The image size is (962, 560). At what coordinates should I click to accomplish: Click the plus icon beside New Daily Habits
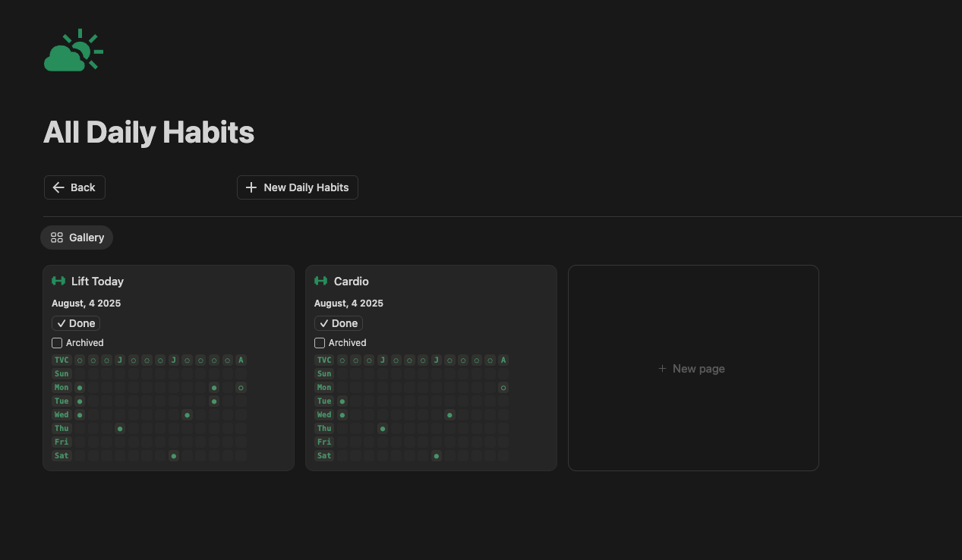pos(251,187)
